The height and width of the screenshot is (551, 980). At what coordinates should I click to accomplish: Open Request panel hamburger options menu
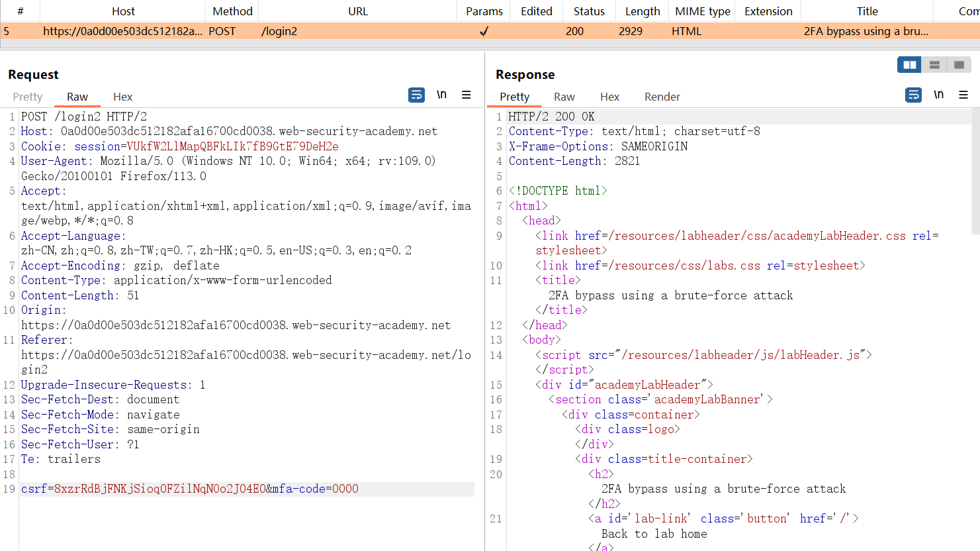(467, 95)
